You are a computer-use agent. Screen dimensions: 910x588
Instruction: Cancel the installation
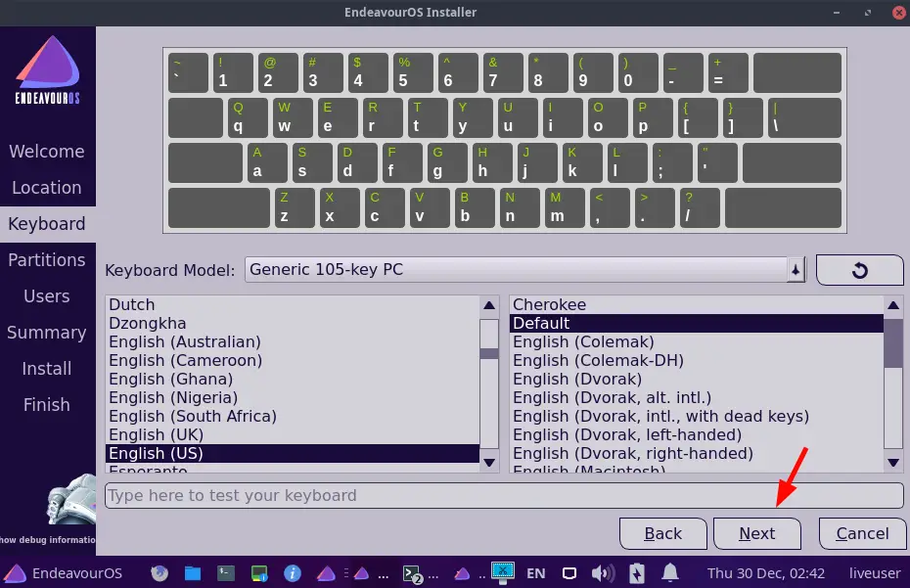point(862,533)
